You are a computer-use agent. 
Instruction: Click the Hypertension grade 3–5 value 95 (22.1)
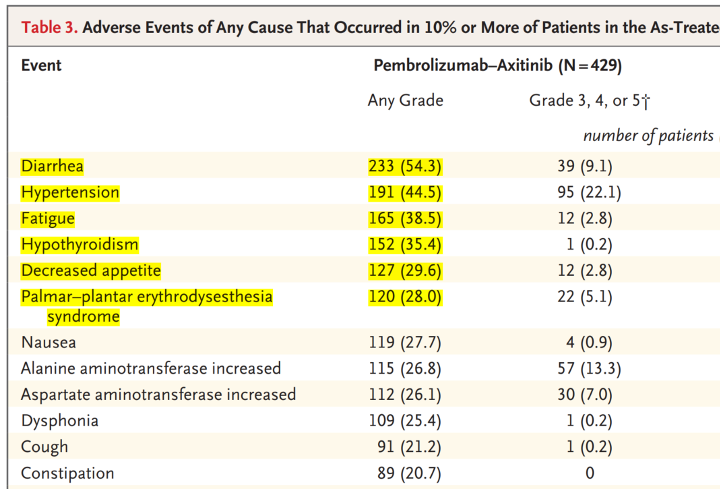[x=590, y=192]
